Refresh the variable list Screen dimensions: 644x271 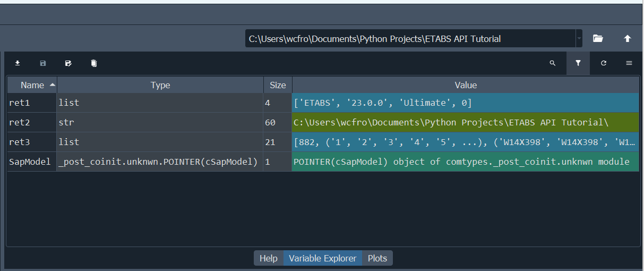point(604,63)
